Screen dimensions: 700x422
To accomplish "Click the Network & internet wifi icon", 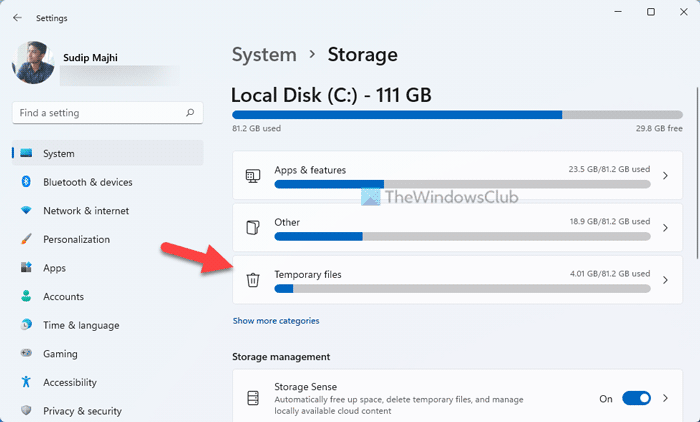I will click(26, 211).
